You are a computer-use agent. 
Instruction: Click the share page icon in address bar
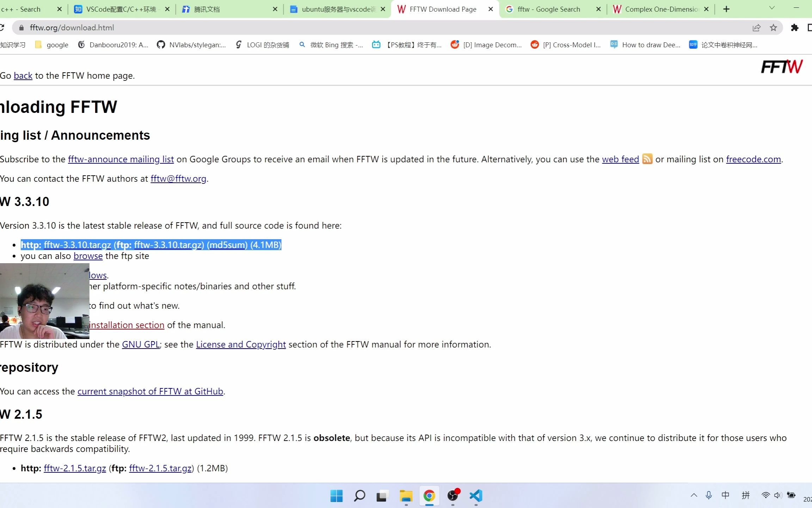pyautogui.click(x=756, y=28)
